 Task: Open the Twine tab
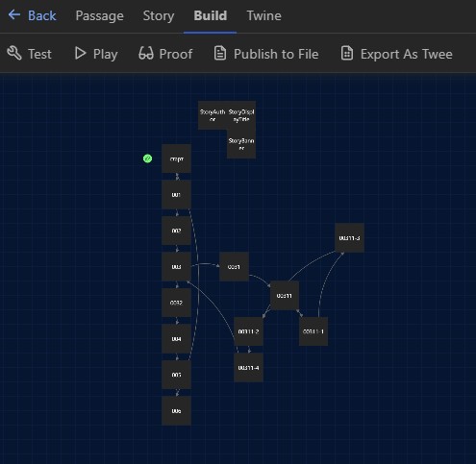(263, 15)
